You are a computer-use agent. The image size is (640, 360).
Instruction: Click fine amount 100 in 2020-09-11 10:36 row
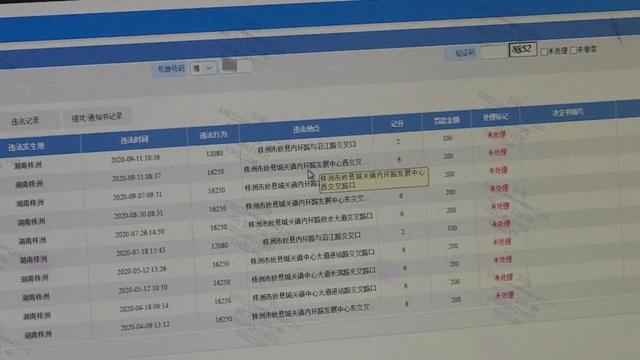pos(447,138)
